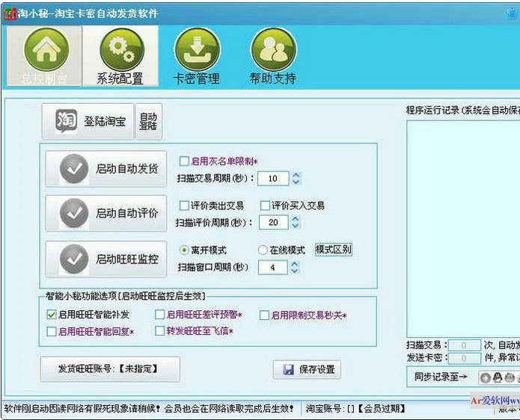This screenshot has width=520, height=420.
Task: Toggle 评价卖出交易 checkbox
Action: (x=184, y=206)
